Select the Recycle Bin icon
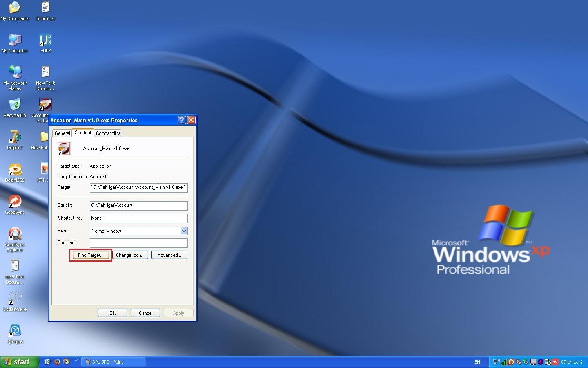Screen dimensions: 588x368 15,104
